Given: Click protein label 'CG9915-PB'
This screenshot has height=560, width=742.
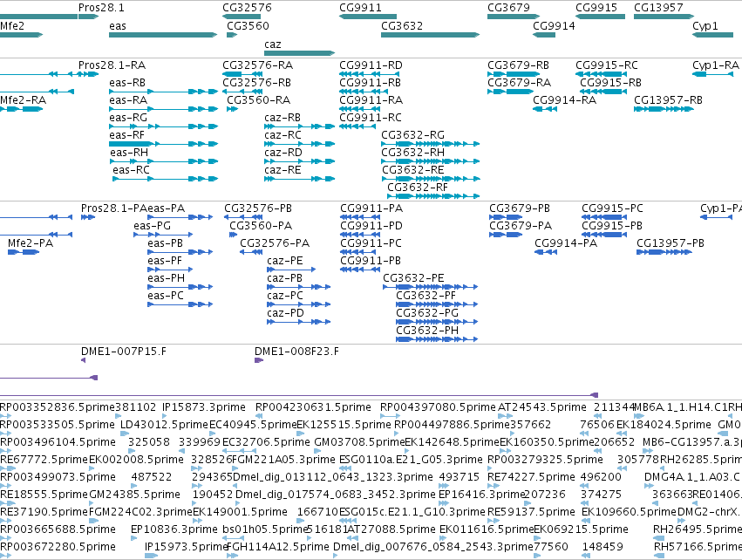Looking at the screenshot, I should 612,226.
